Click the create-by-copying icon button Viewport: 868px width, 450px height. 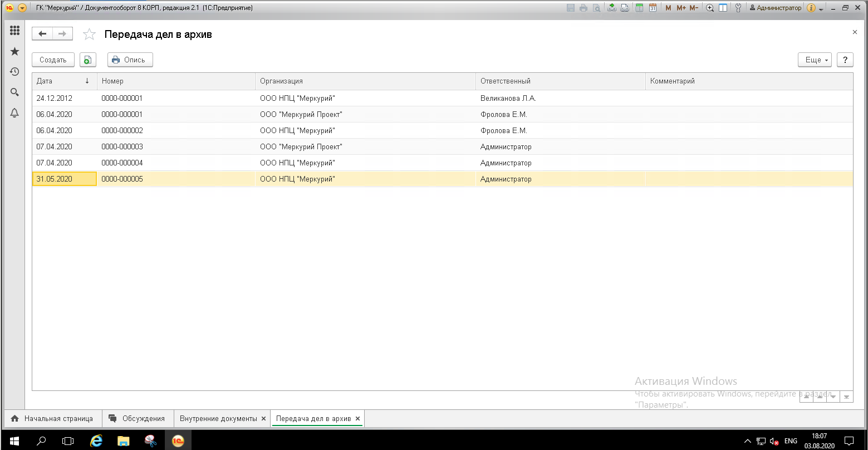click(x=88, y=60)
